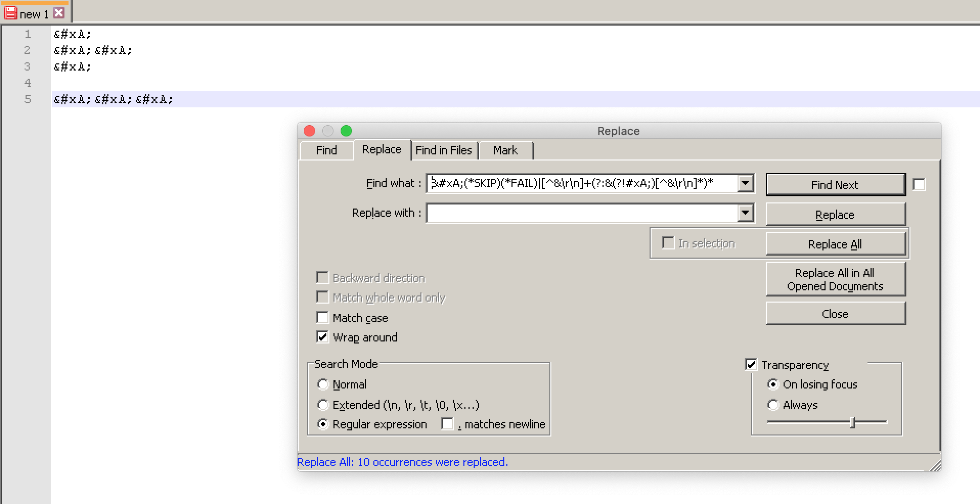
Task: Click the Close button in dialog
Action: pos(835,313)
